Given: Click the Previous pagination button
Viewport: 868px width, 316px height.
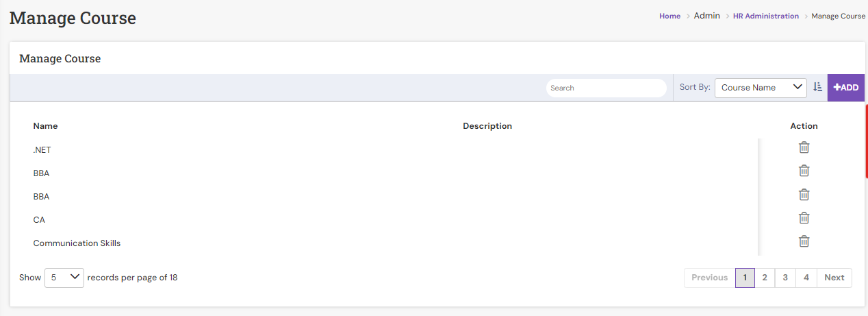Looking at the screenshot, I should [709, 278].
